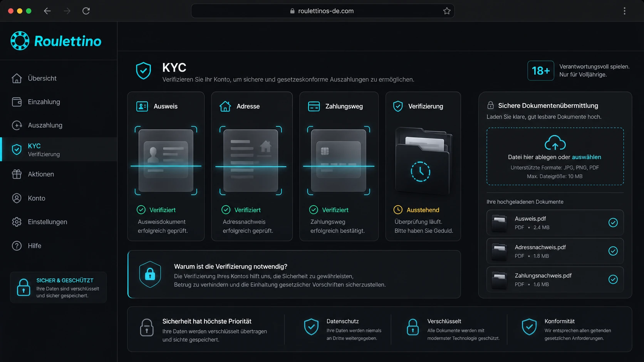Click the KYC heading shield icon
Screen dimensions: 644x362
(143, 71)
